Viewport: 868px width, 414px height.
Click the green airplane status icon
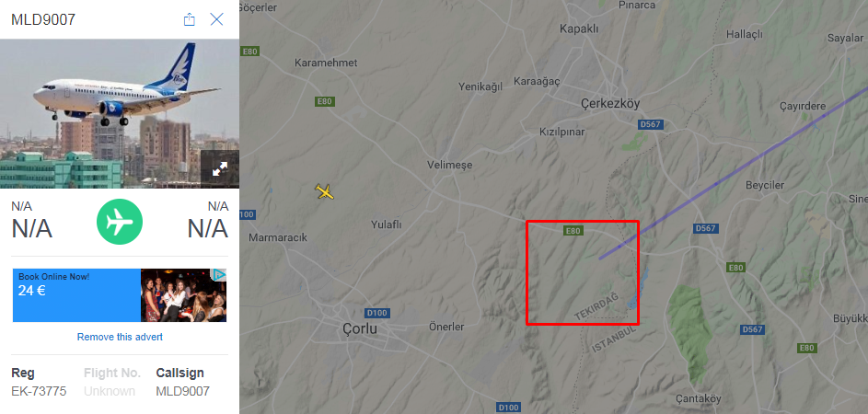pos(120,222)
